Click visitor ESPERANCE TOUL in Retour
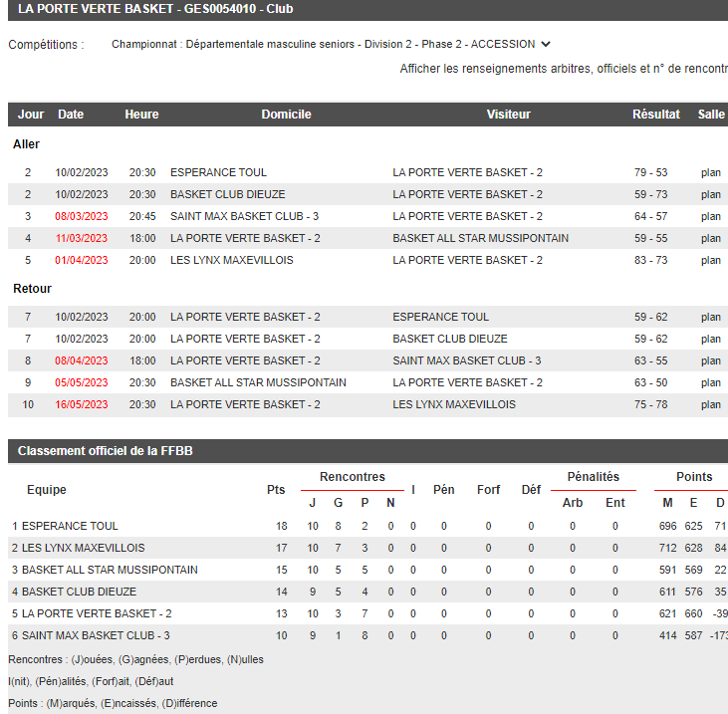 tap(440, 317)
